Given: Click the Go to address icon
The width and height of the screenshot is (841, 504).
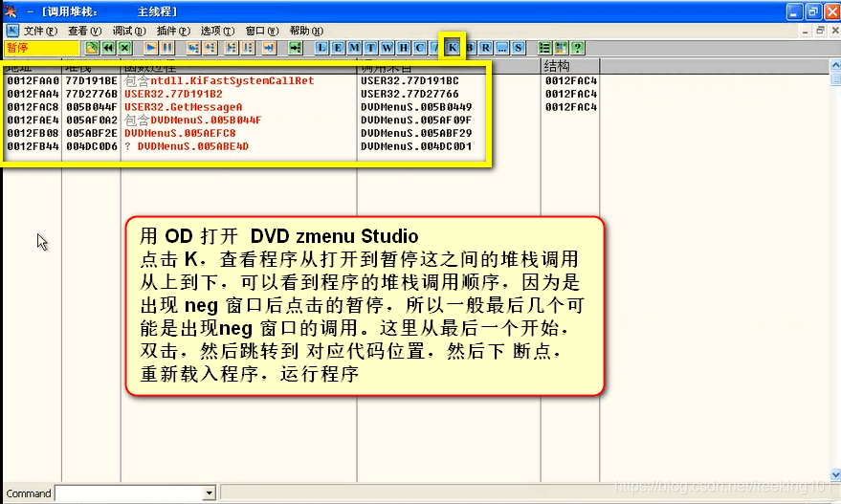Looking at the screenshot, I should pos(295,48).
